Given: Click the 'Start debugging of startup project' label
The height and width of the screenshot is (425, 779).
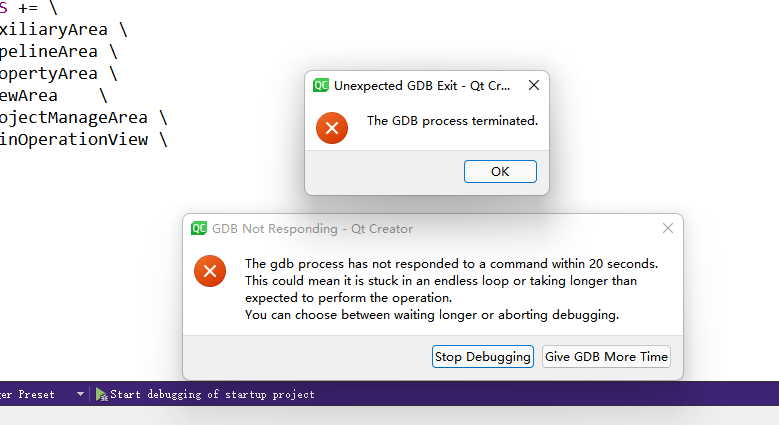Looking at the screenshot, I should pyautogui.click(x=212, y=395).
